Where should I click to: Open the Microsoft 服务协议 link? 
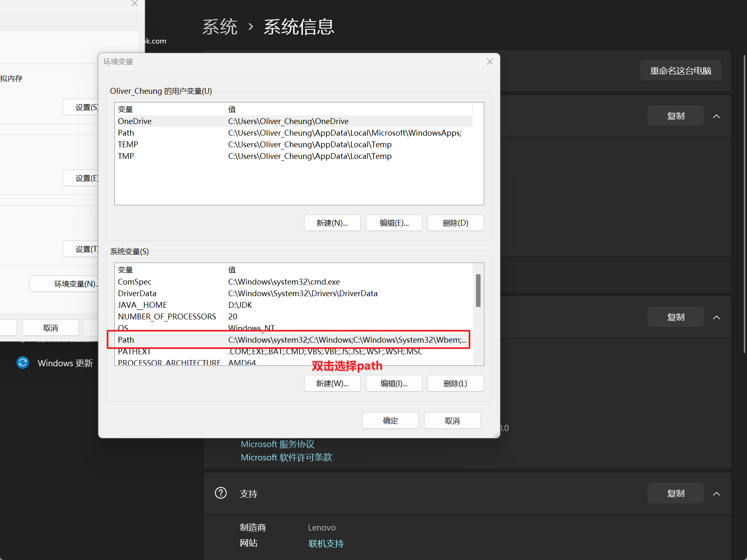(278, 444)
